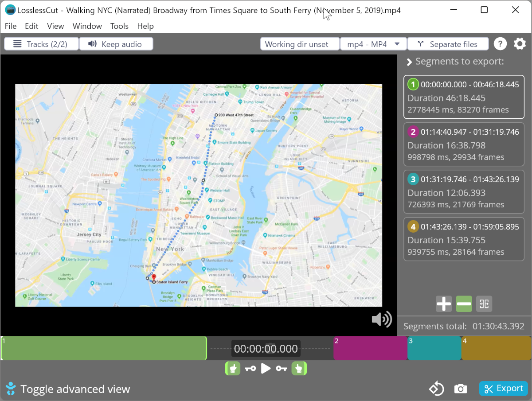The width and height of the screenshot is (532, 401).
Task: Capture a snapshot with camera icon
Action: 461,389
